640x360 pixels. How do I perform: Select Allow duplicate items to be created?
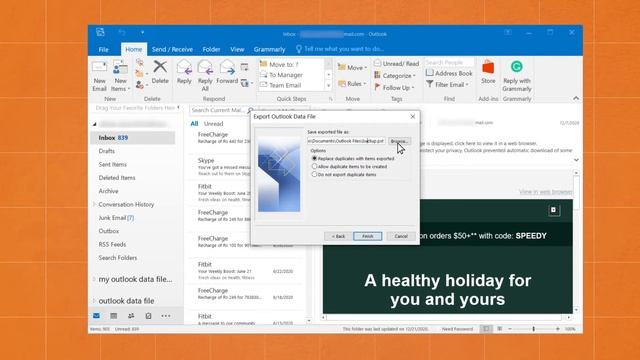click(314, 167)
